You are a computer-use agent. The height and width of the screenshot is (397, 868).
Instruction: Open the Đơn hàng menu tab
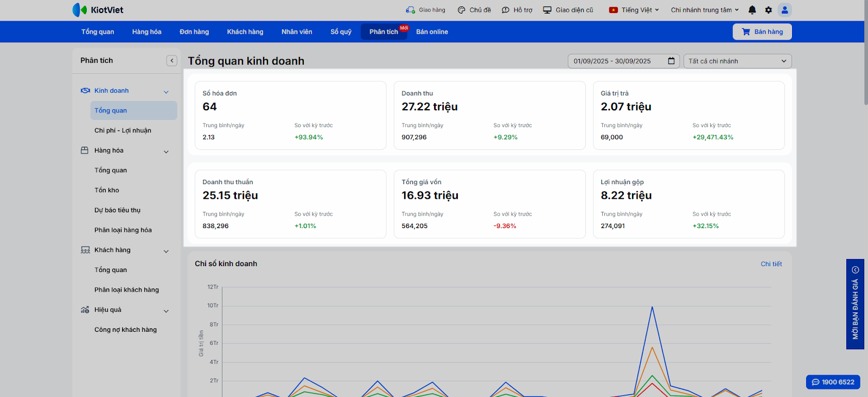point(194,32)
